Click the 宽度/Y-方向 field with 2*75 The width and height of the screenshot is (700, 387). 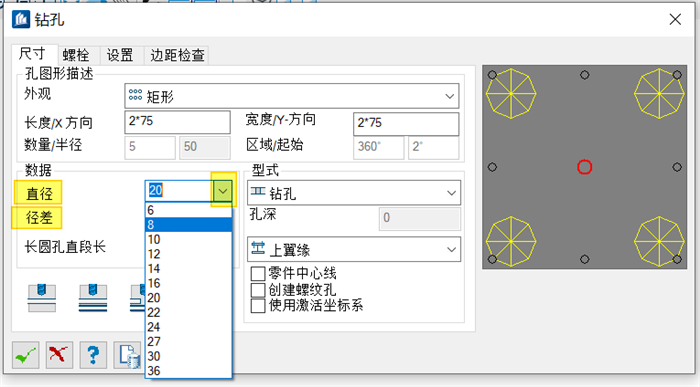pyautogui.click(x=406, y=124)
